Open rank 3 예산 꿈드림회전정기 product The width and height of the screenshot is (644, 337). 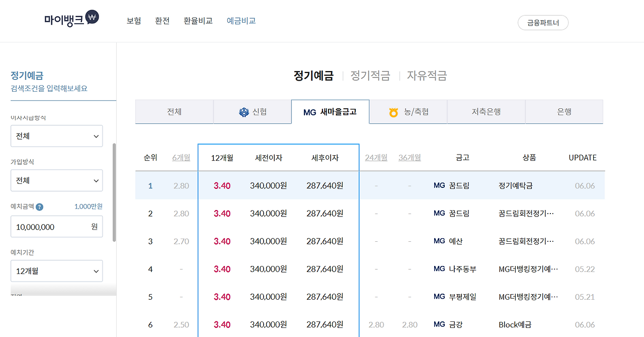click(526, 241)
